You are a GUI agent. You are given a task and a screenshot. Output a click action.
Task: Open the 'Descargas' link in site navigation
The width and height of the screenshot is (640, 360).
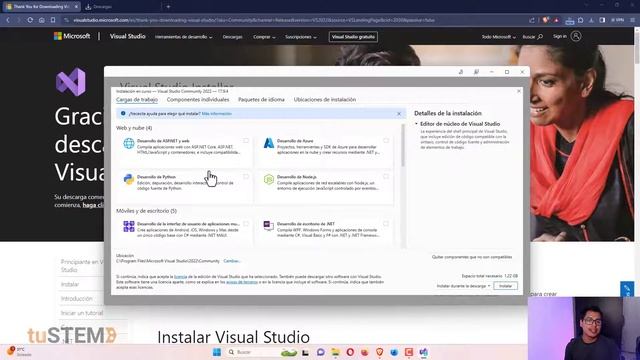232,37
